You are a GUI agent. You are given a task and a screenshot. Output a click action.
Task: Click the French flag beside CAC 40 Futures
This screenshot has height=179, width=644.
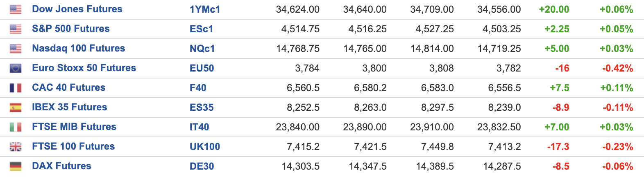point(16,88)
